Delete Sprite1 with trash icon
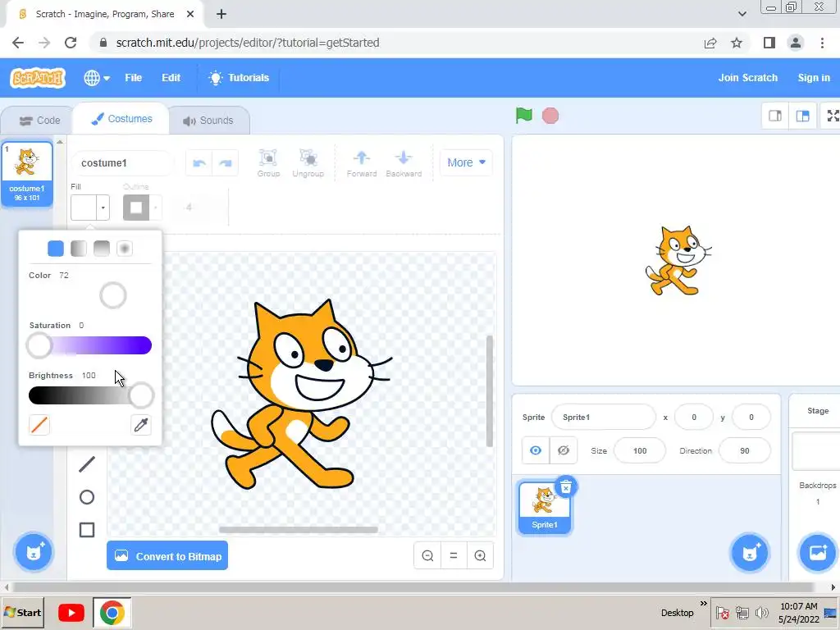Viewport: 840px width, 630px height. (566, 487)
